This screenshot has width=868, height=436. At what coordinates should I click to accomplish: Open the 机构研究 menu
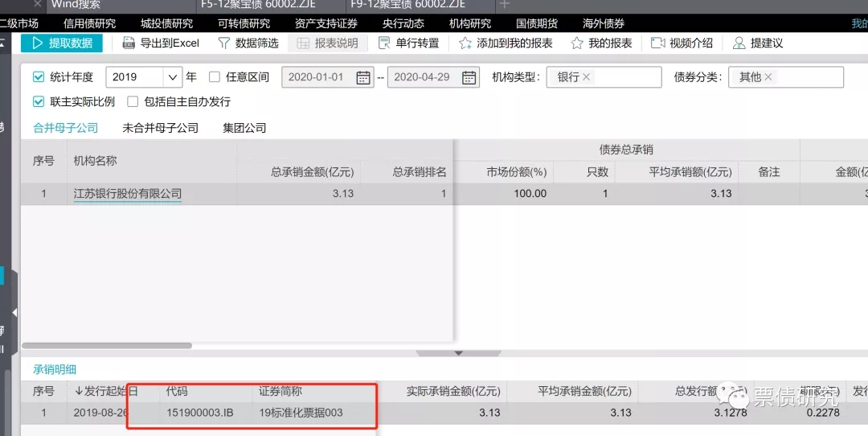470,23
